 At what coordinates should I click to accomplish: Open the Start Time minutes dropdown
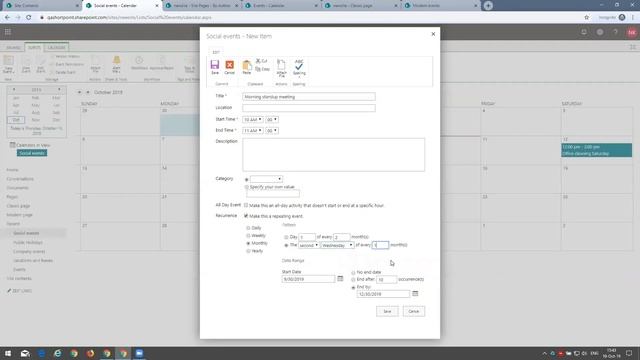[272, 120]
